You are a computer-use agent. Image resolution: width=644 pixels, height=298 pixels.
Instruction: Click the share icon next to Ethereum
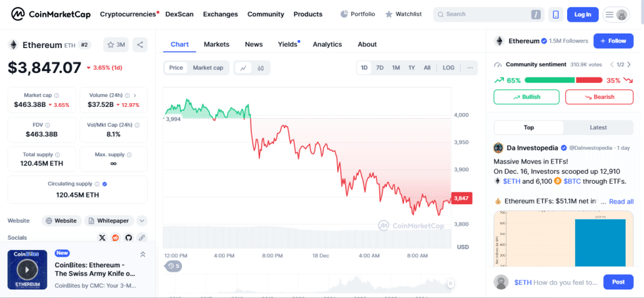[x=139, y=45]
